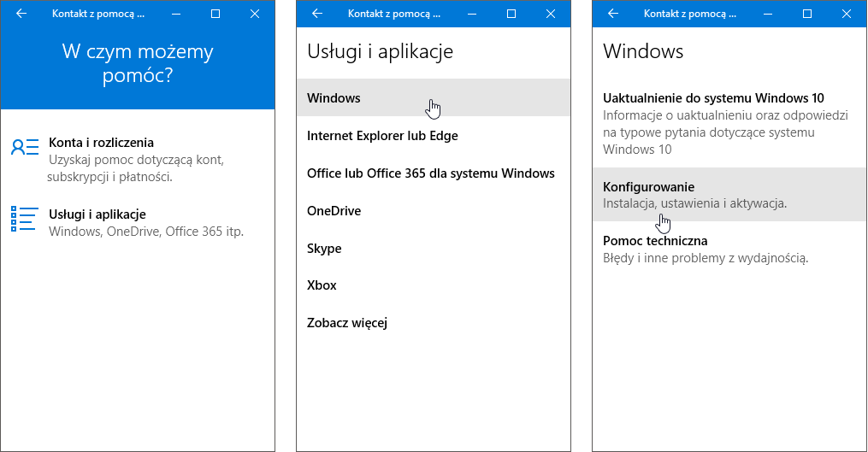
Task: Click the 'W czym możemy pomóc?' heading
Action: (x=138, y=63)
